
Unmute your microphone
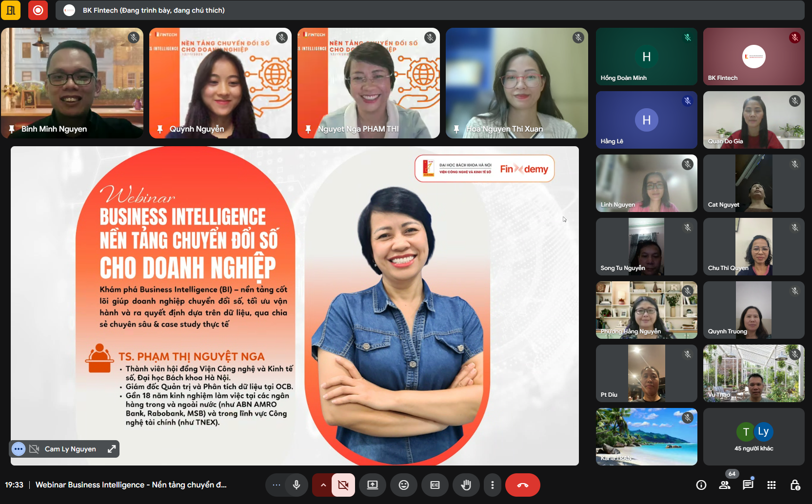point(297,485)
